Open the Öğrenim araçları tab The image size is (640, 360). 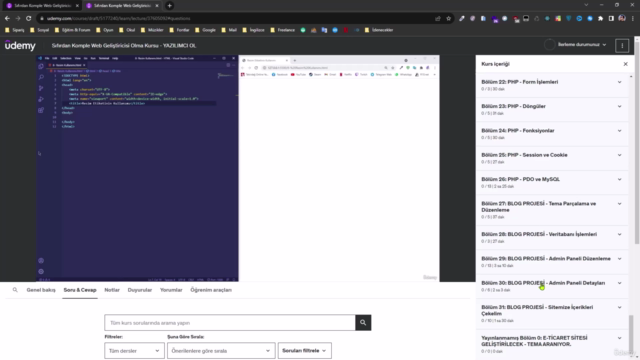pyautogui.click(x=211, y=290)
